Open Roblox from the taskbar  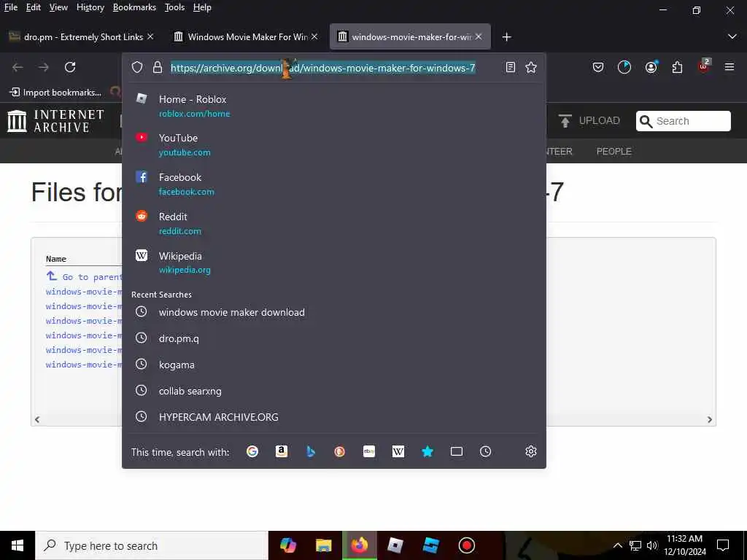pos(395,545)
